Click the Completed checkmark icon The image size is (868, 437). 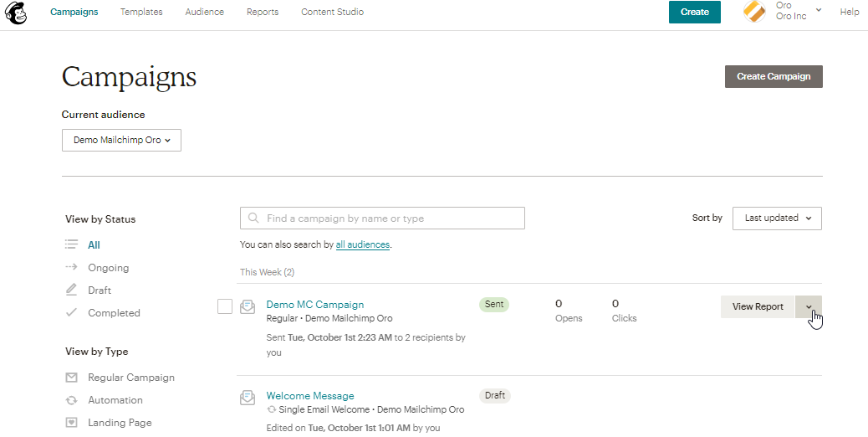(71, 313)
